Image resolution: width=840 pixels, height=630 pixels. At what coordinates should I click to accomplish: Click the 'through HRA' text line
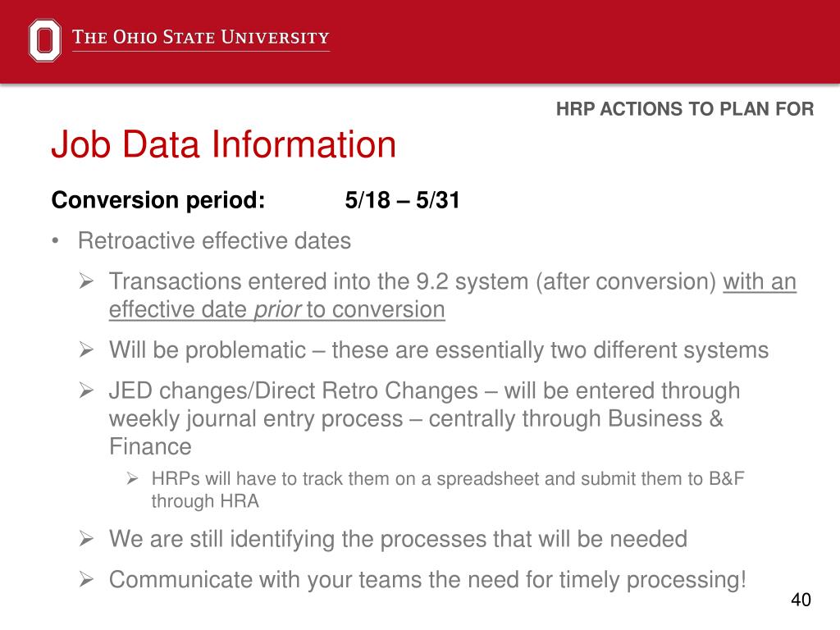[205, 501]
